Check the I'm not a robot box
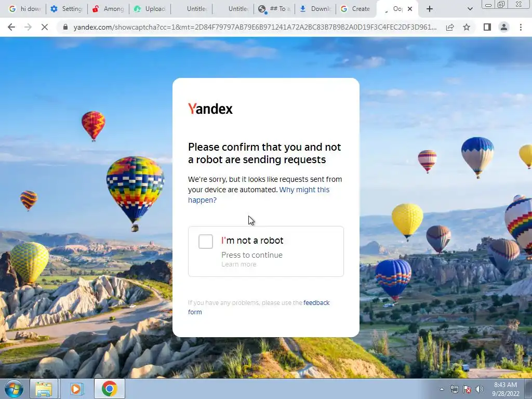 tap(206, 242)
